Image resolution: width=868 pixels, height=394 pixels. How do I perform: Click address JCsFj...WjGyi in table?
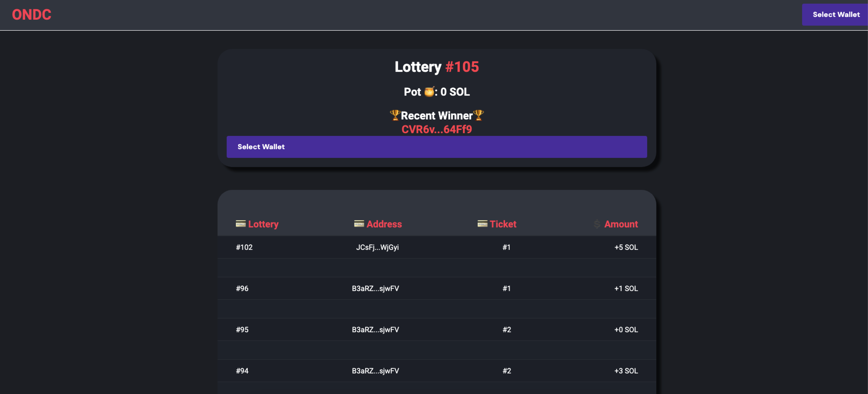point(377,247)
